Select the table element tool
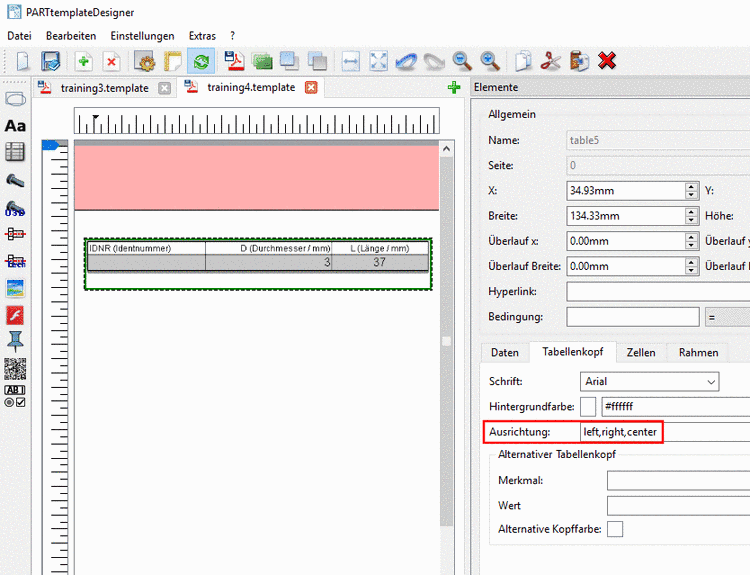The width and height of the screenshot is (750, 575). 15,152
